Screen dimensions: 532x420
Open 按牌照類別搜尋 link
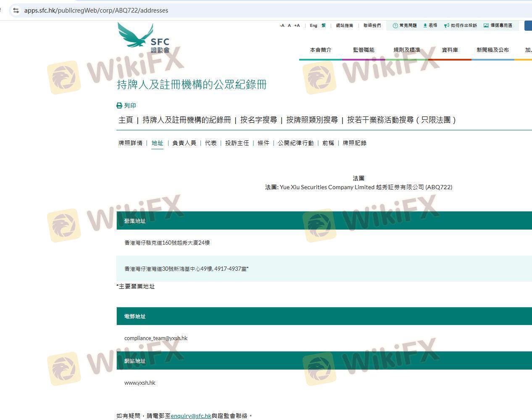[x=312, y=120]
